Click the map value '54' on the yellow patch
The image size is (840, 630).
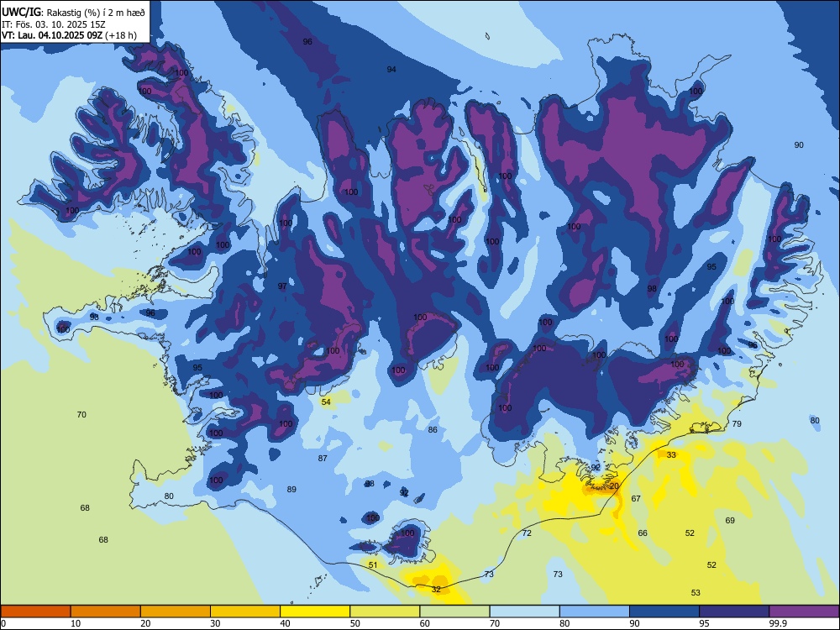(x=326, y=402)
